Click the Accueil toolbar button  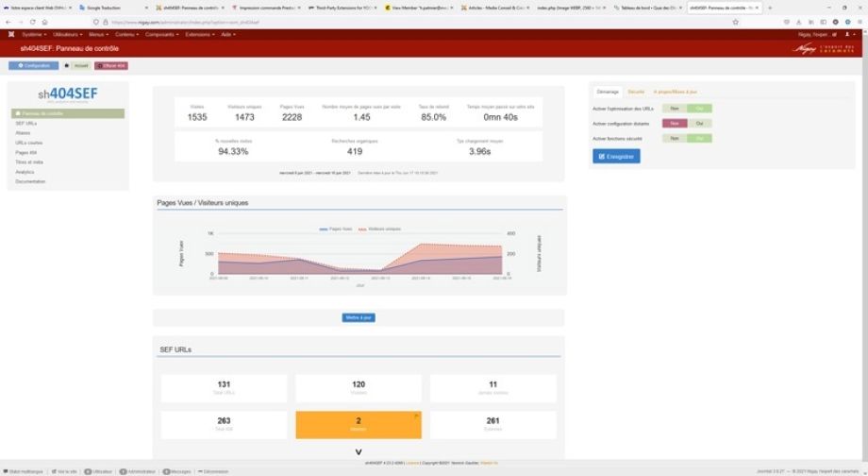(x=81, y=65)
